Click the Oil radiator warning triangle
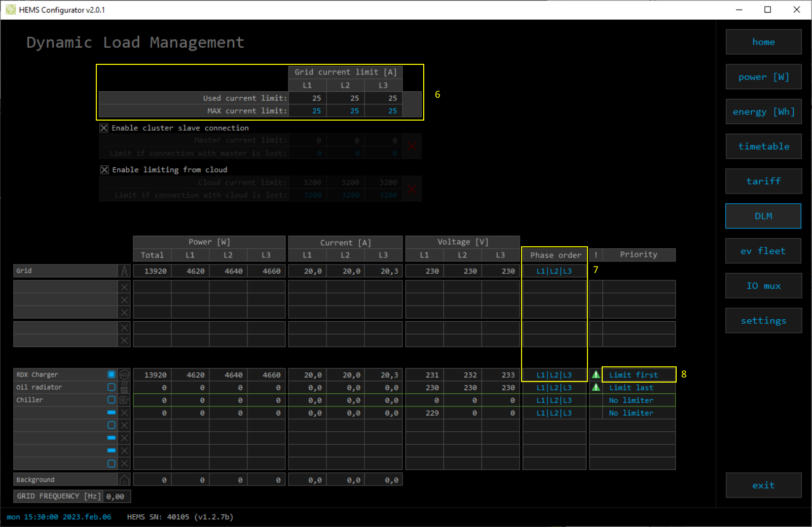This screenshot has width=812, height=527. [596, 388]
